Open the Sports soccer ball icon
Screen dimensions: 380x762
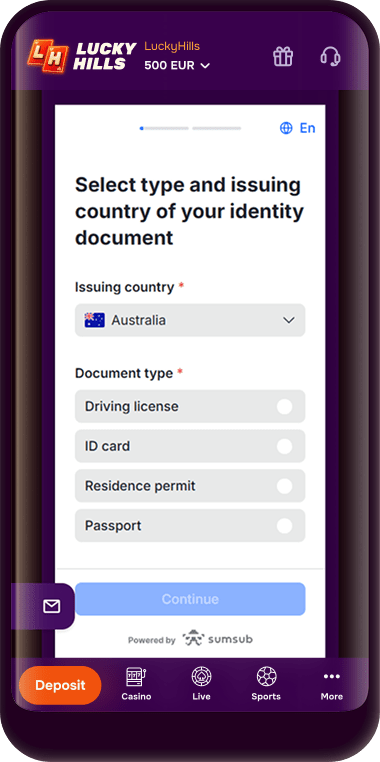[266, 676]
